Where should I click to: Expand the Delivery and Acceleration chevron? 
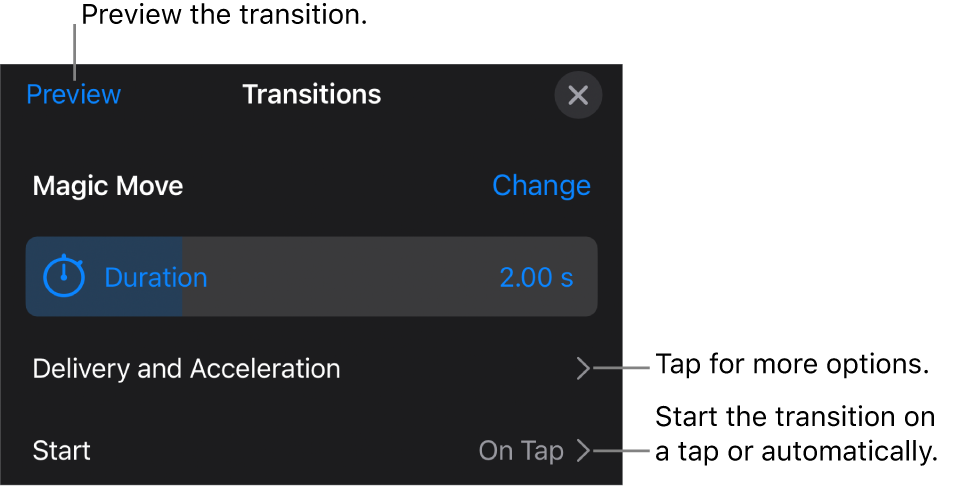(x=584, y=369)
